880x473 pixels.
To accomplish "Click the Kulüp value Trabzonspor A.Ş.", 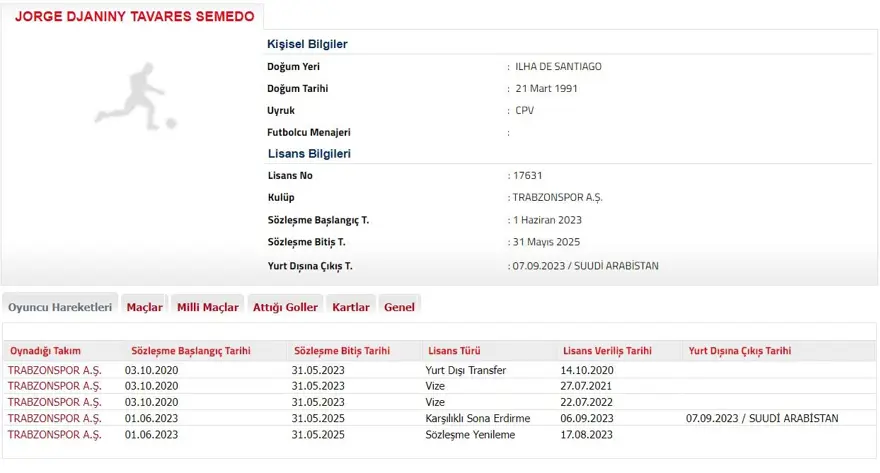I will coord(558,198).
